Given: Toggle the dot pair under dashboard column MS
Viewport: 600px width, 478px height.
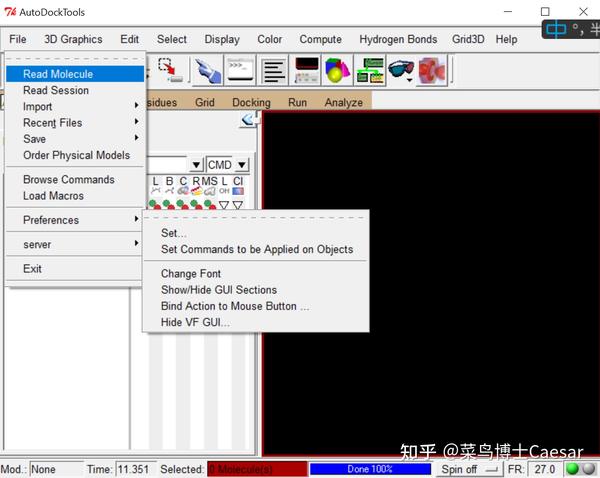Looking at the screenshot, I should [210, 205].
